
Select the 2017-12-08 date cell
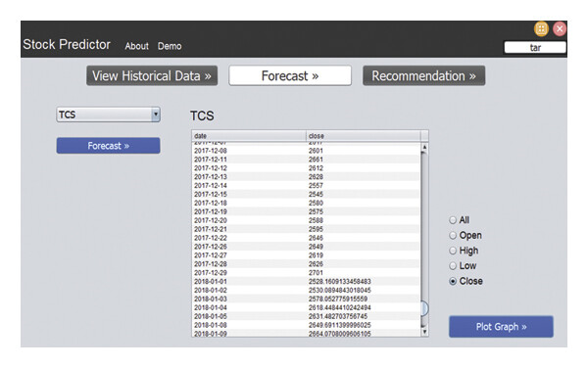[x=249, y=151]
